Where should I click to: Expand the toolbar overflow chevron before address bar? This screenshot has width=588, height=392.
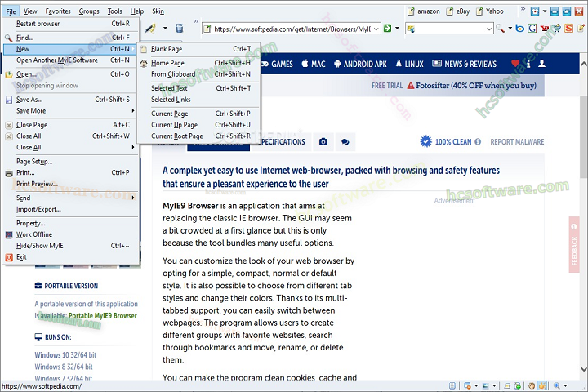pyautogui.click(x=196, y=21)
